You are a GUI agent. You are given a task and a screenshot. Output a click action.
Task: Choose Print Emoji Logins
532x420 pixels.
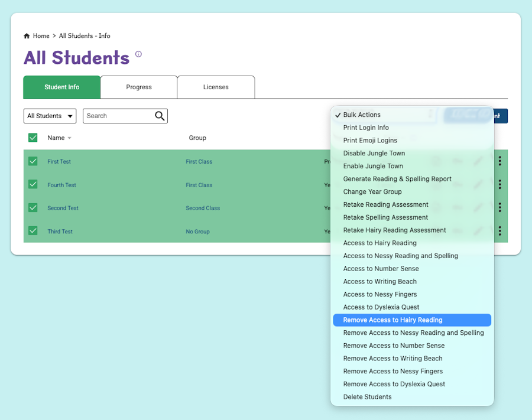[412, 141]
